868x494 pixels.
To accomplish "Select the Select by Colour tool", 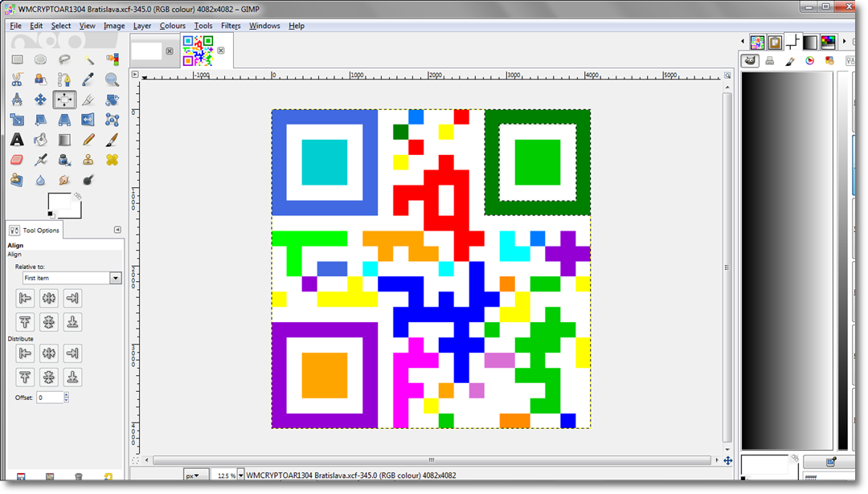I will click(112, 59).
